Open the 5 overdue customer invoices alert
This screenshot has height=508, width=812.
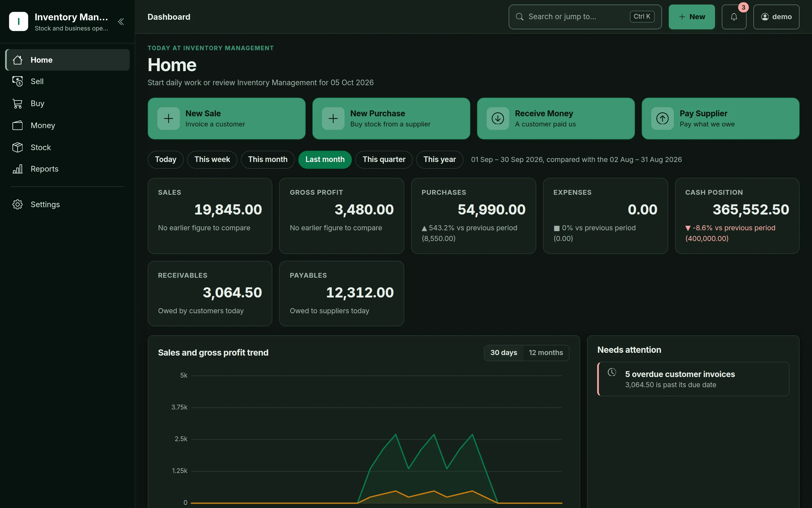[693, 379]
